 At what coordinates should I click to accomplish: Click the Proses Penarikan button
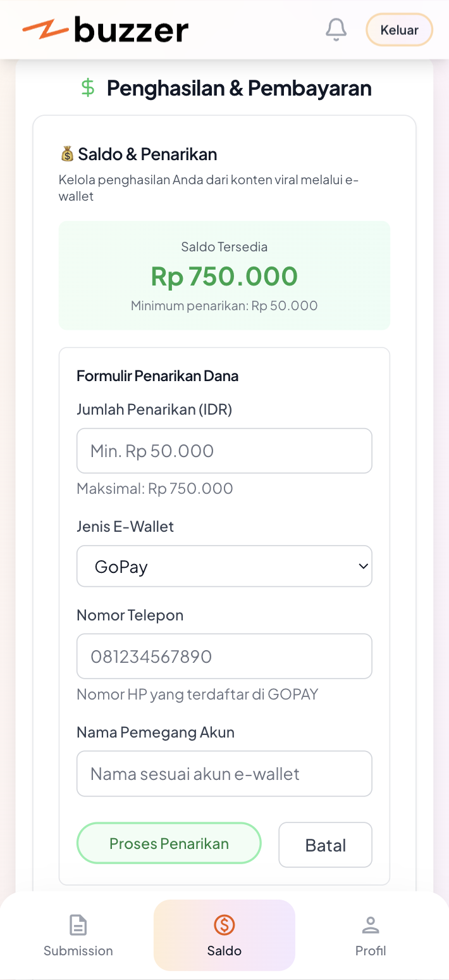(x=168, y=843)
